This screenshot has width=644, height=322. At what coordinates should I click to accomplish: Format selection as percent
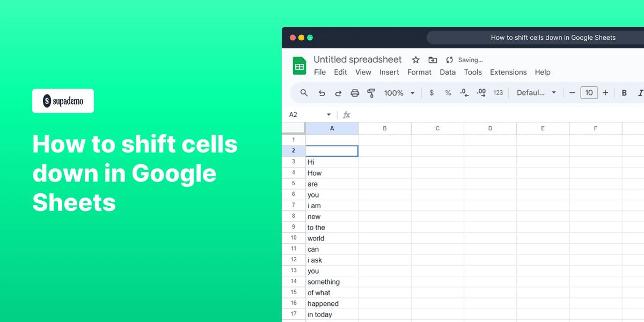448,92
